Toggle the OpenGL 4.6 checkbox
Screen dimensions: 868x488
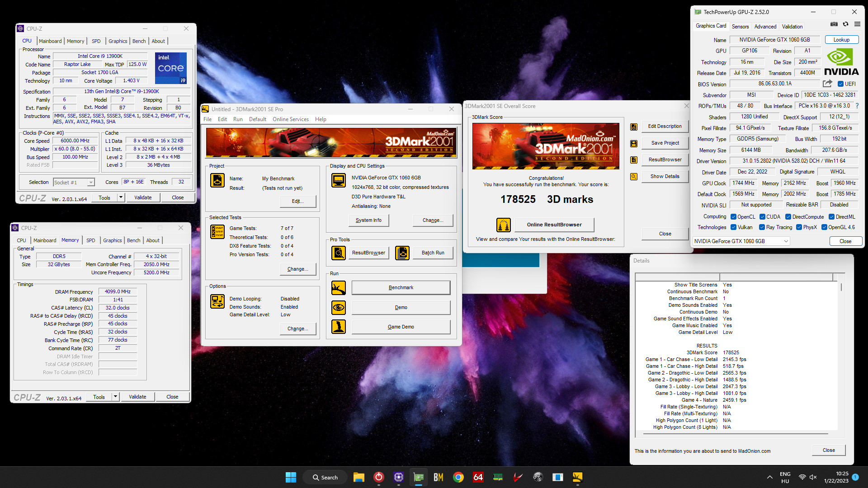pos(824,227)
